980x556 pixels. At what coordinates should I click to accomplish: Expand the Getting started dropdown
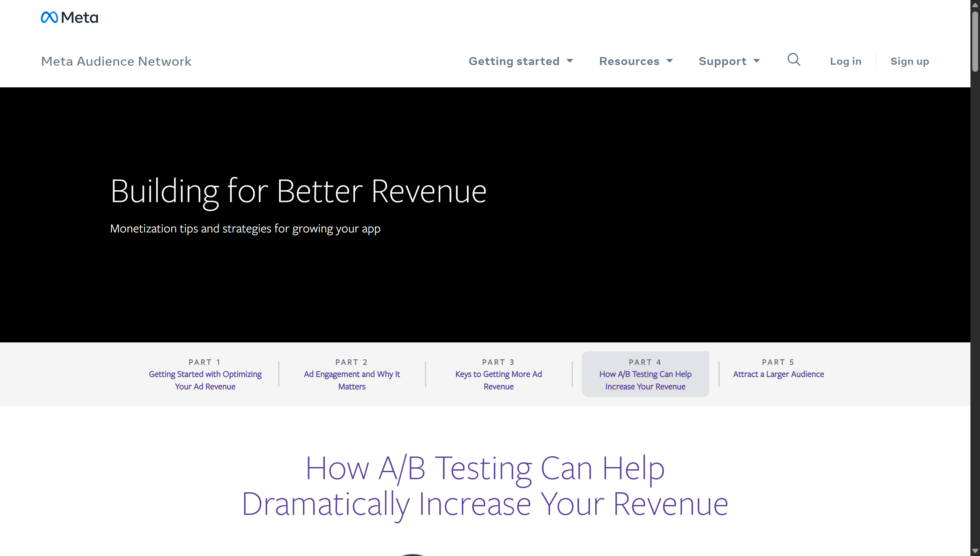click(521, 61)
